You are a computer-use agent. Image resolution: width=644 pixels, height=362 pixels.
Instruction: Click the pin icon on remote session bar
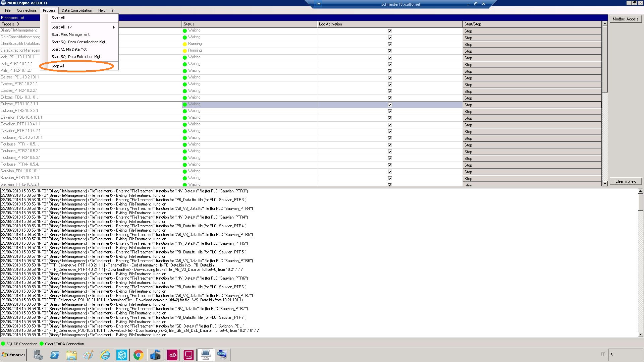pos(318,4)
